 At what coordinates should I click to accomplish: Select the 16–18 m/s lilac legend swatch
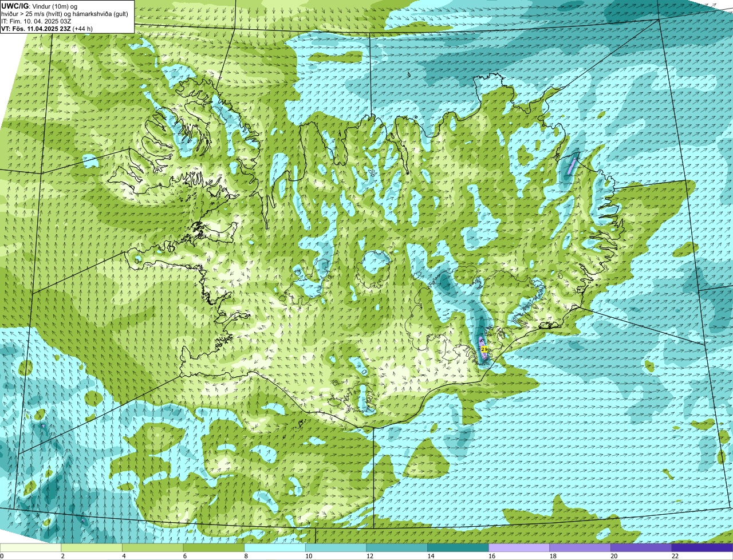[x=519, y=547]
